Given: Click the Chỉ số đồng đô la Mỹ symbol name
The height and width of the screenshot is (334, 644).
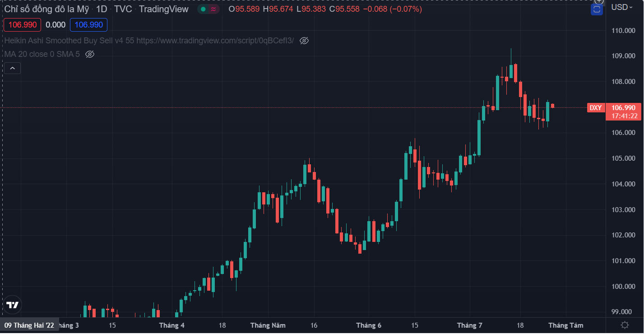Looking at the screenshot, I should (46, 9).
